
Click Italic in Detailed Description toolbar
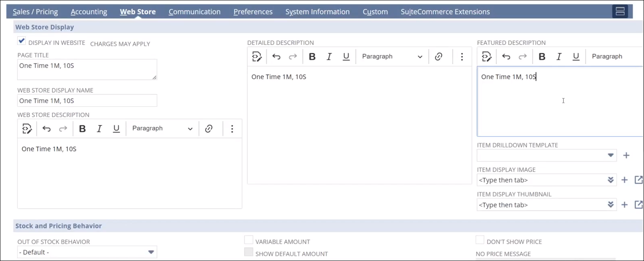point(329,57)
